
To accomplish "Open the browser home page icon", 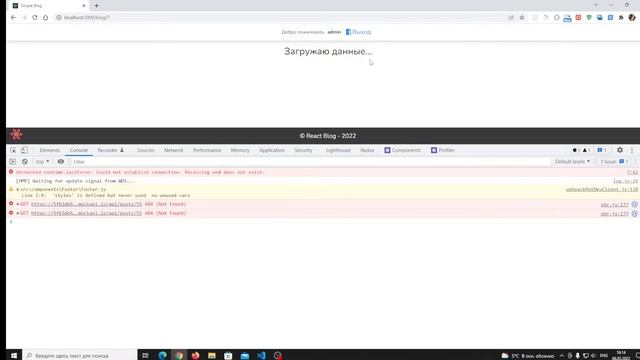I will click(x=45, y=18).
